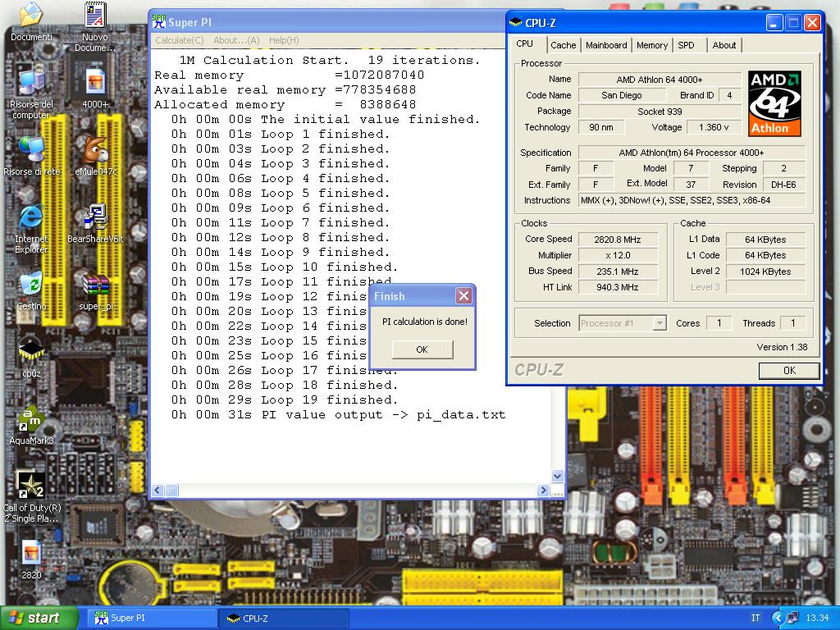Switch to the Cache tab in CPU-Z
This screenshot has width=840, height=630.
pyautogui.click(x=563, y=46)
